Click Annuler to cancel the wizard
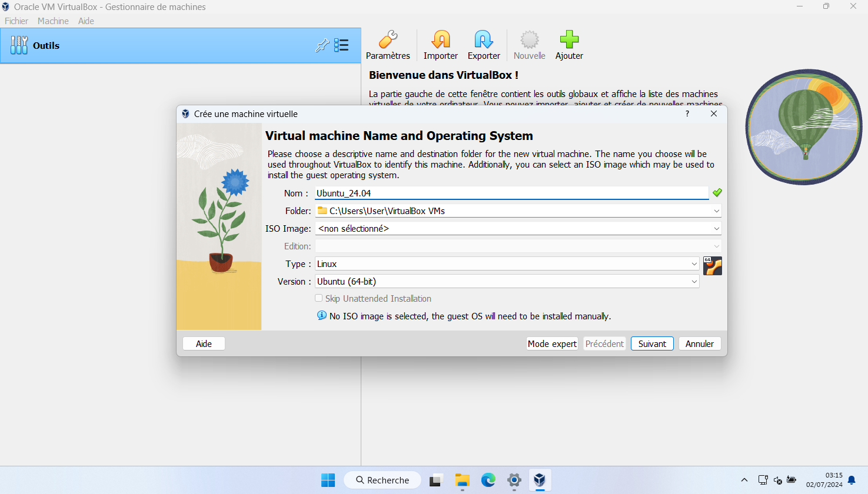This screenshot has height=494, width=868. (x=699, y=343)
